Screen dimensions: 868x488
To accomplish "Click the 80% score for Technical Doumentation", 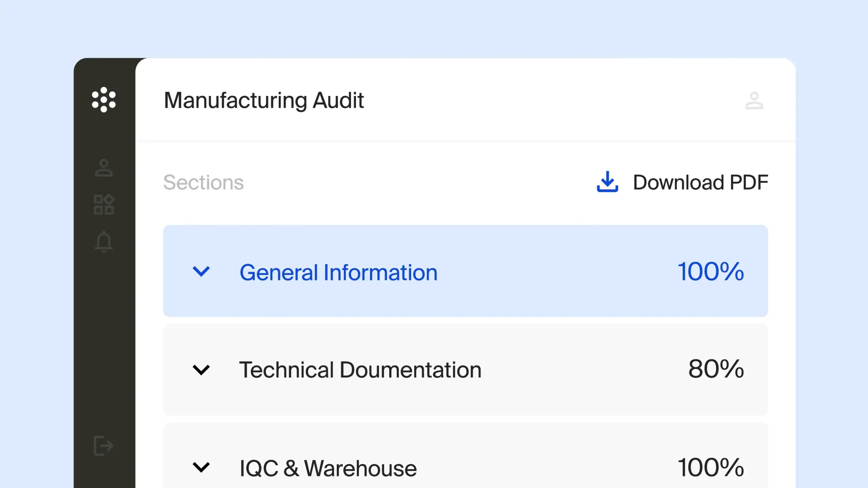I will click(x=716, y=369).
